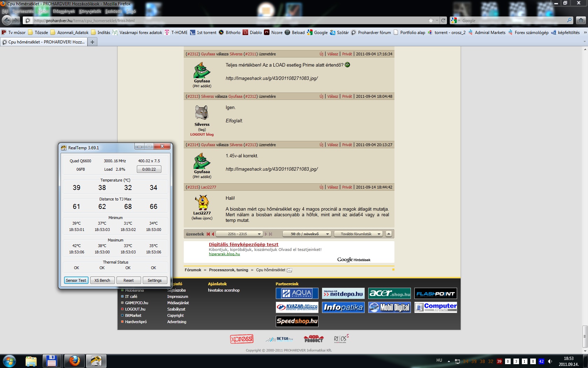Image resolution: width=588 pixels, height=368 pixels.
Task: Go to the previous message page arrow
Action: click(213, 234)
